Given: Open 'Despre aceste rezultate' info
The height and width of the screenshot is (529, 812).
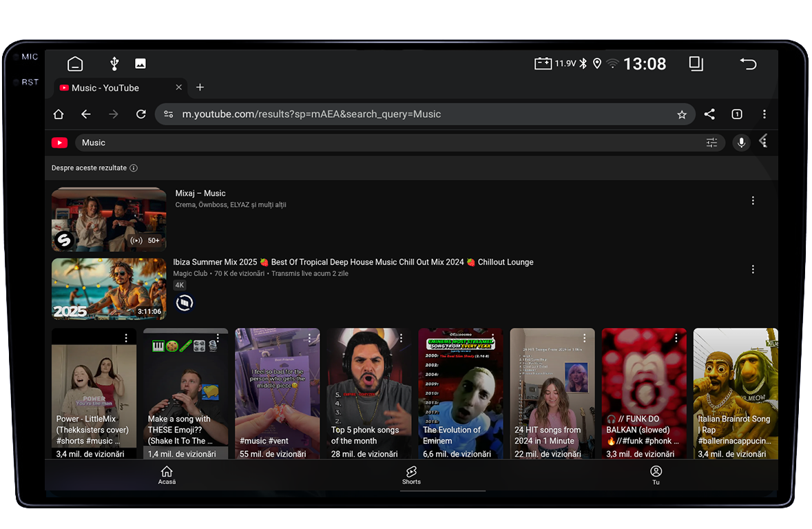Looking at the screenshot, I should [94, 168].
